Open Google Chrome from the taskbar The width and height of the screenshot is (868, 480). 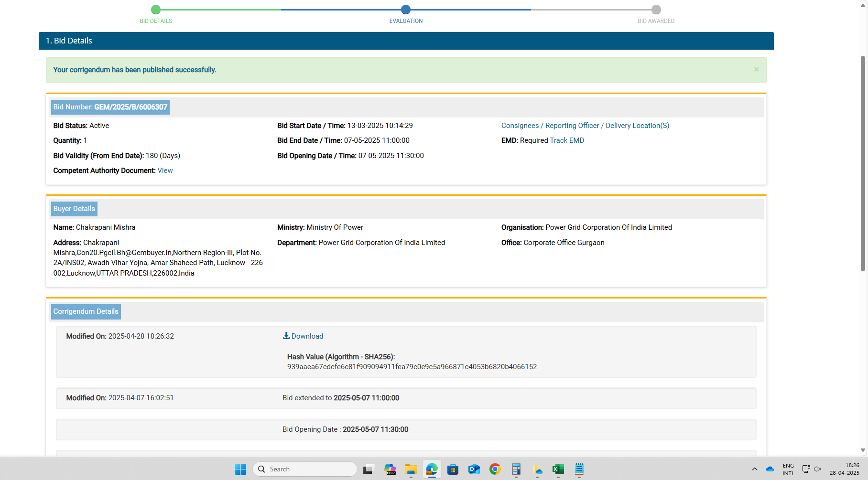click(495, 469)
